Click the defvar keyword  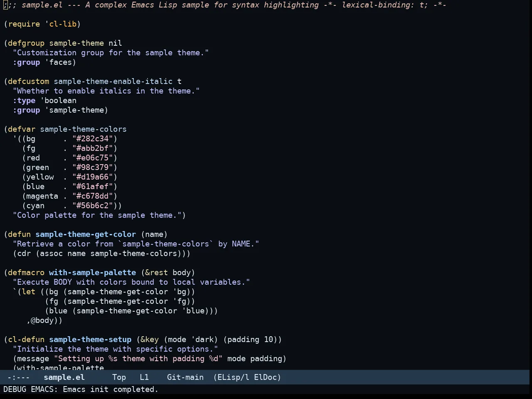click(x=22, y=129)
